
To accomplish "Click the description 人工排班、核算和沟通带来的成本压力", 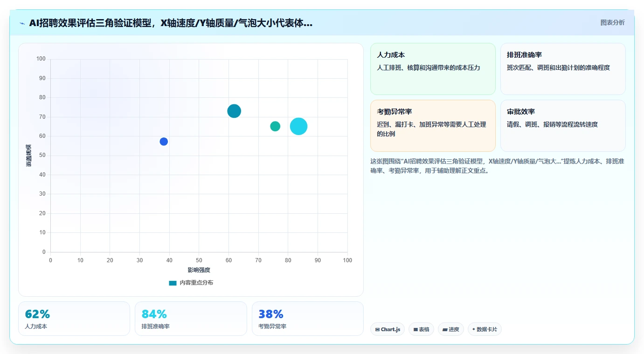I will click(x=429, y=68).
